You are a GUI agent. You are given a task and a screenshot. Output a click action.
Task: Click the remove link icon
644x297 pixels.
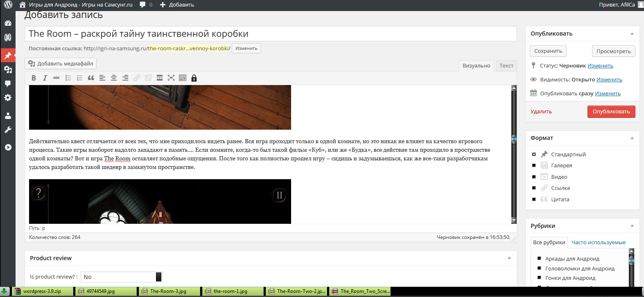point(148,78)
